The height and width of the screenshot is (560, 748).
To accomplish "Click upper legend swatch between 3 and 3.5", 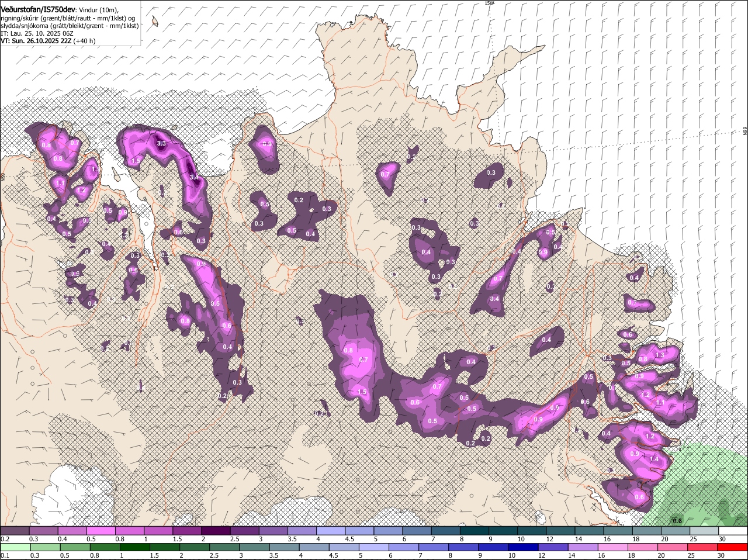I will click(x=272, y=531).
